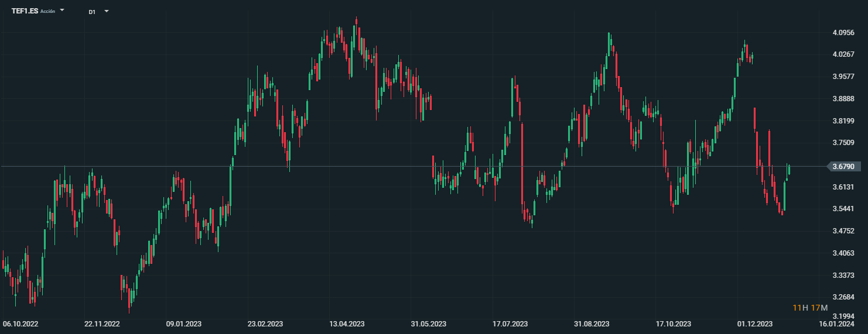Click the 4.0956 price level on axis
The width and height of the screenshot is (868, 334).
click(x=843, y=33)
